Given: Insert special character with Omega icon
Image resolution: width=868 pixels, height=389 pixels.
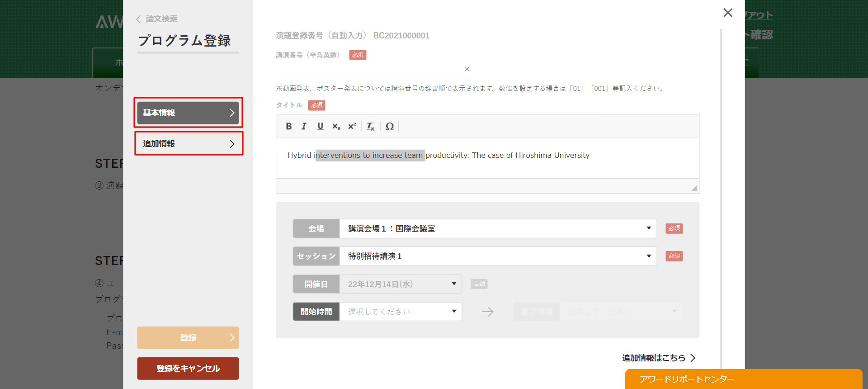Looking at the screenshot, I should 390,127.
